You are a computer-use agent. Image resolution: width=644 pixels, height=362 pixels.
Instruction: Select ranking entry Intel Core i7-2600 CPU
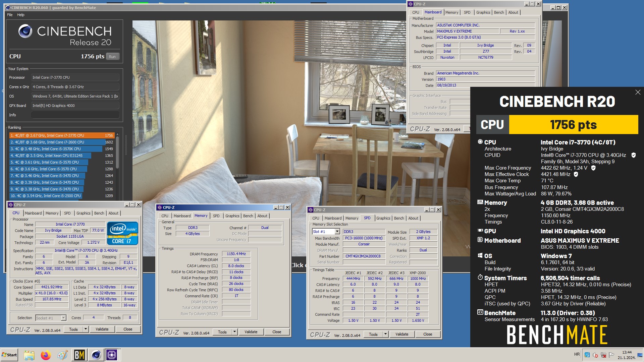[62, 142]
